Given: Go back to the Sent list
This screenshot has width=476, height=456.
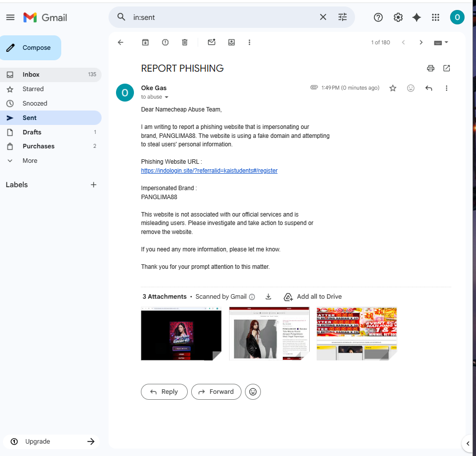Looking at the screenshot, I should point(120,42).
